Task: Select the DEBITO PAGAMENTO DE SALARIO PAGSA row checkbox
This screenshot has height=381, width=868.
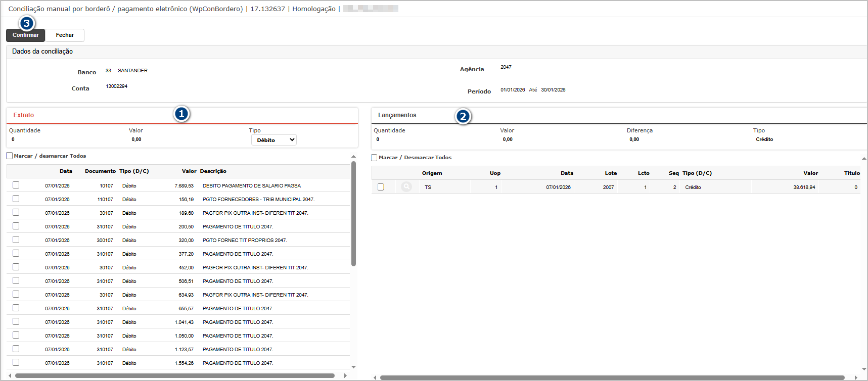Action: tap(16, 185)
